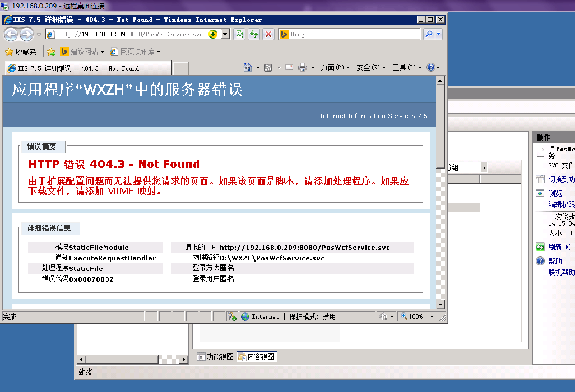
Task: Click the red X Stop loading icon
Action: click(x=268, y=34)
